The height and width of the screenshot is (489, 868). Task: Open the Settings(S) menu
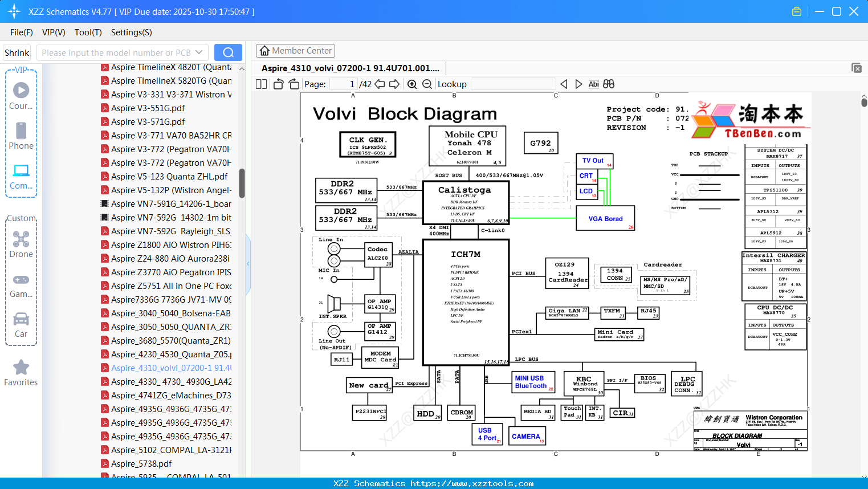click(131, 32)
